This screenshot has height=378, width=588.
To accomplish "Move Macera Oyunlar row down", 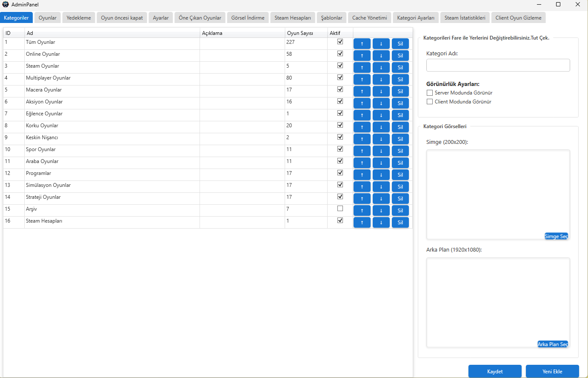I will pyautogui.click(x=381, y=91).
